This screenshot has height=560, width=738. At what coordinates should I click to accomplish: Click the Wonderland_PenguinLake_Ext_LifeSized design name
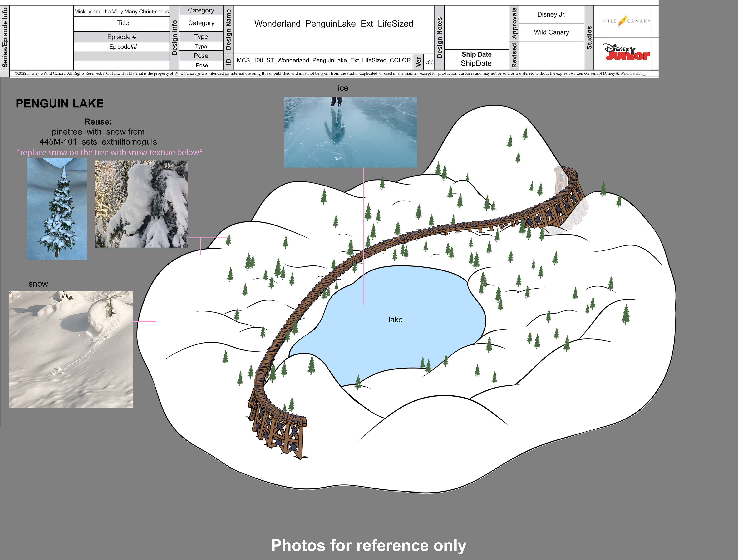(x=333, y=24)
